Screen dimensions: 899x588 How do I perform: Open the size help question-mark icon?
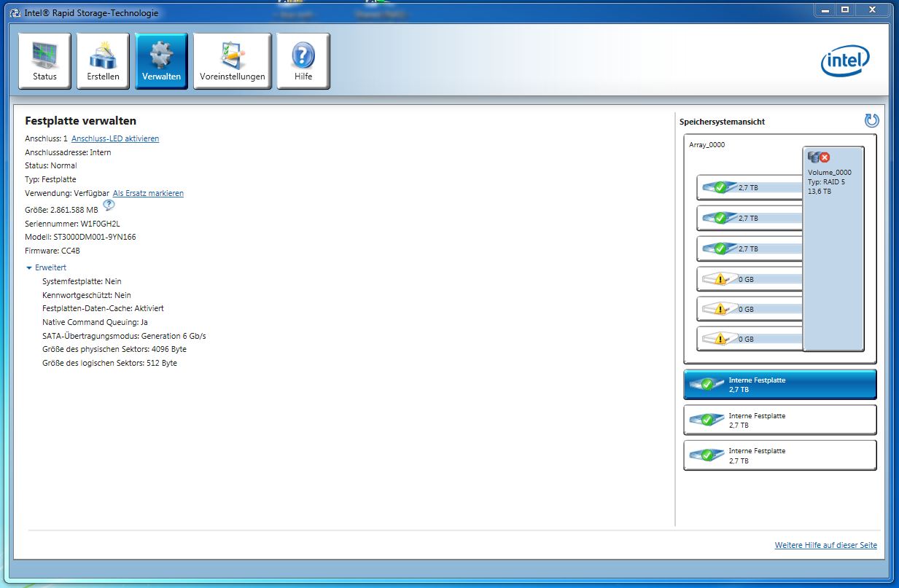(x=109, y=206)
